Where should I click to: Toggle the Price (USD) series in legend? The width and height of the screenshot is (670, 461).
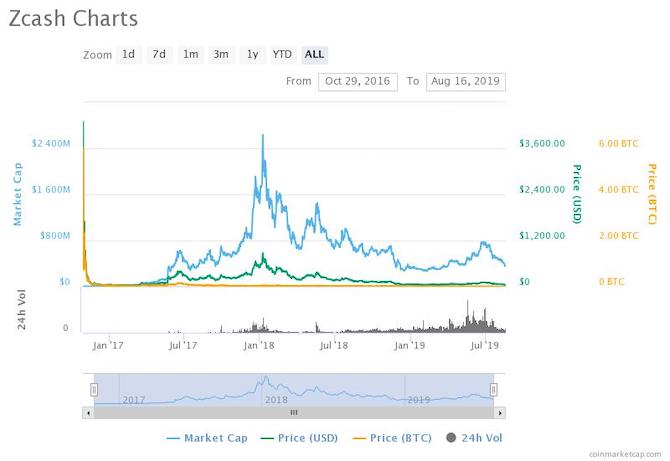tap(300, 438)
